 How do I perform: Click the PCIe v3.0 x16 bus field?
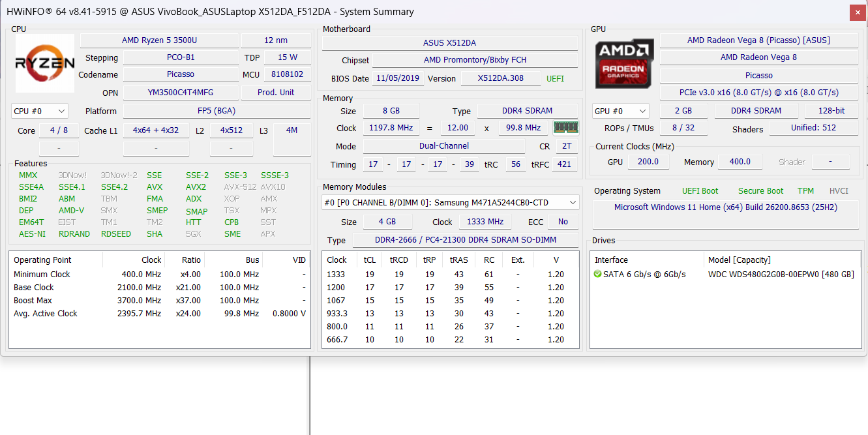[759, 93]
